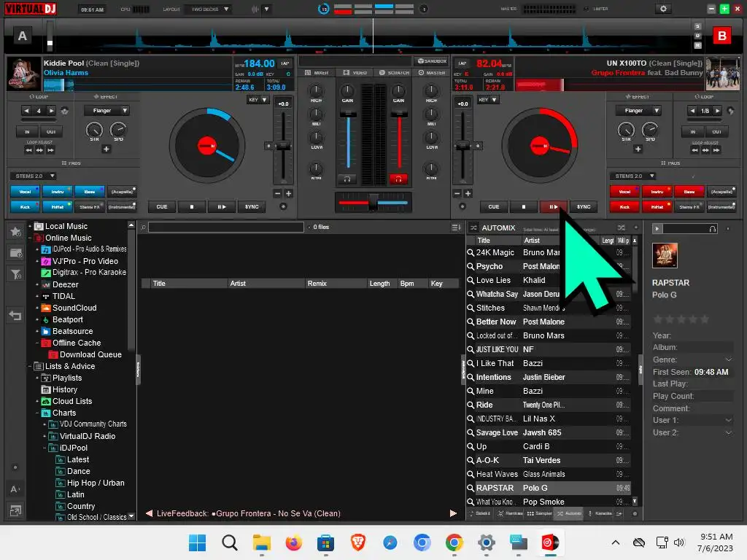
Task: Click the browser search field
Action: click(x=226, y=227)
